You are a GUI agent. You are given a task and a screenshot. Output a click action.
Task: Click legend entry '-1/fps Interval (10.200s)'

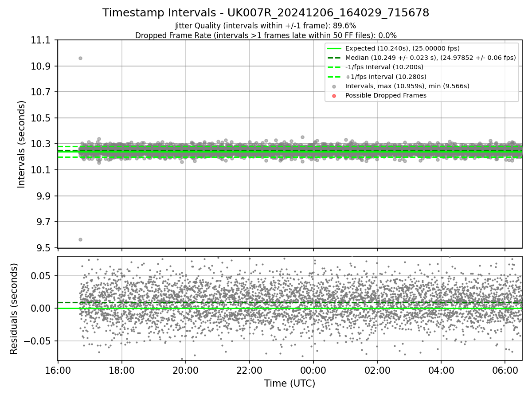[x=384, y=67]
